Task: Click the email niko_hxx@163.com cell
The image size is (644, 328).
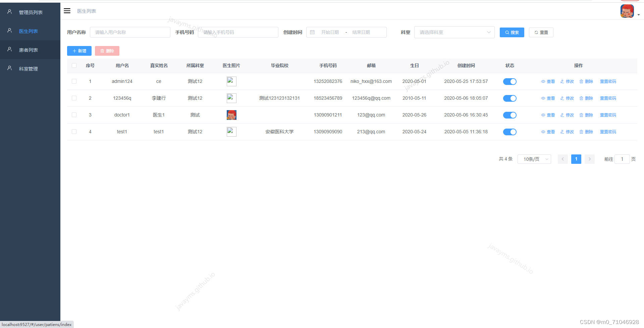Action: pos(371,81)
